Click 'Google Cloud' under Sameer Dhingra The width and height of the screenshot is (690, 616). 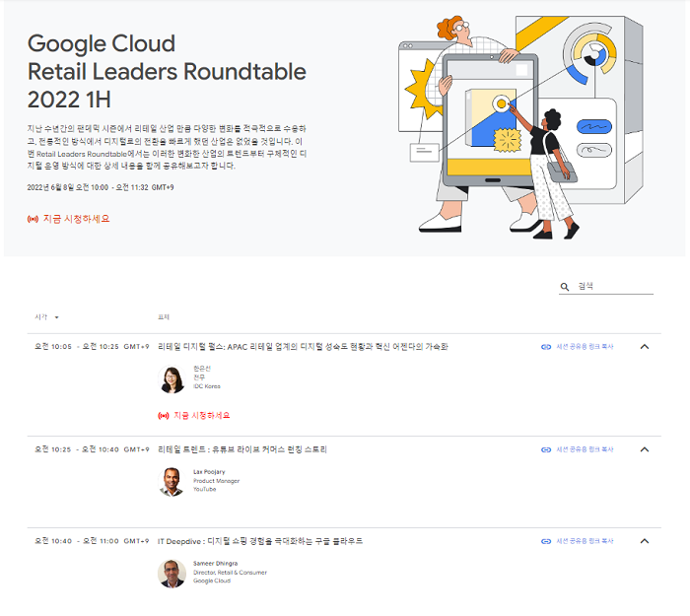pyautogui.click(x=212, y=581)
